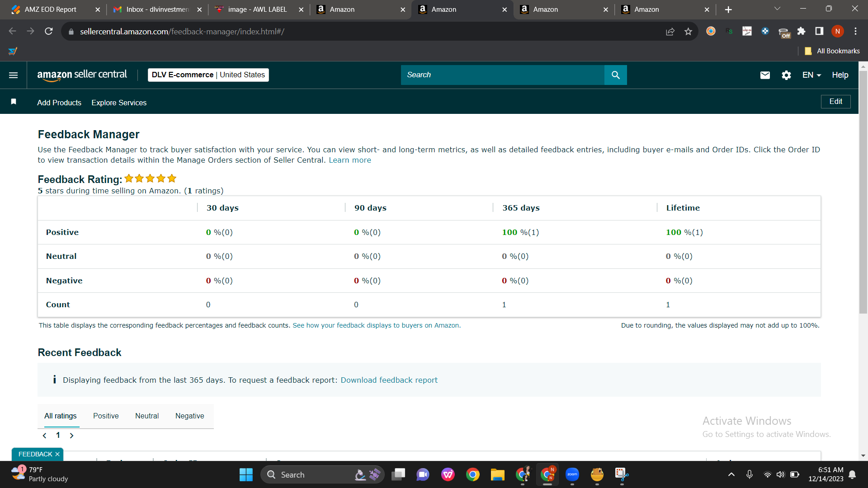This screenshot has height=488, width=868.
Task: Open Google Chrome from the taskbar
Action: [x=473, y=474]
